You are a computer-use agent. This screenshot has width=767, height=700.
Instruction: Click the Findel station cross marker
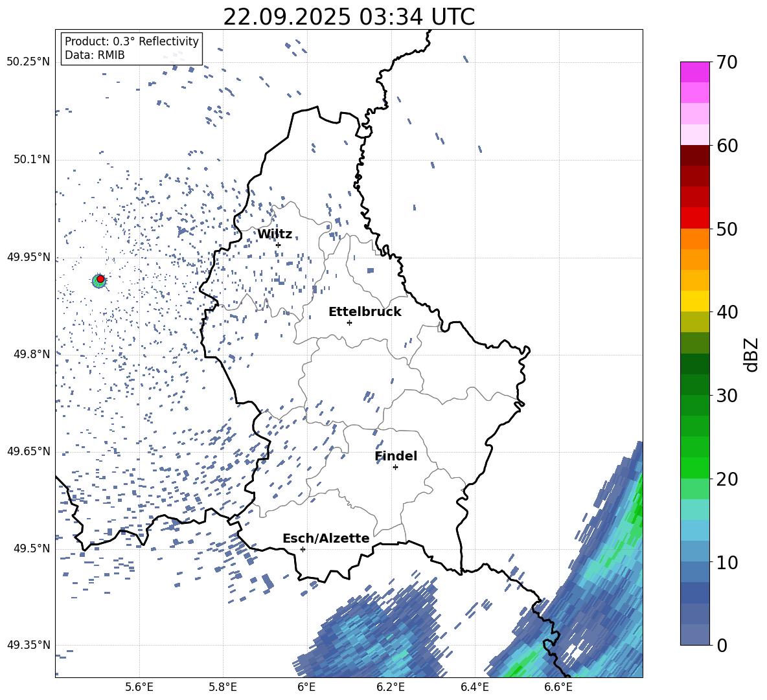(395, 468)
